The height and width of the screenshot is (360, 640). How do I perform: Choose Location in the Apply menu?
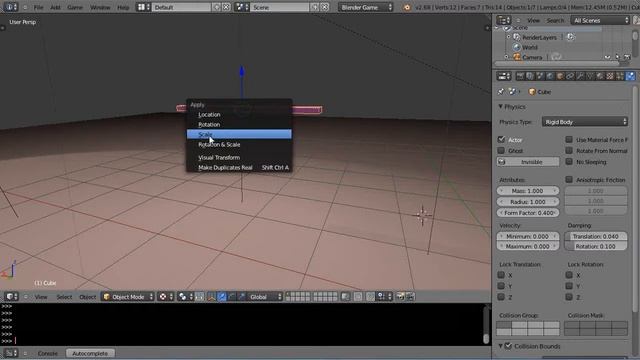point(239,115)
